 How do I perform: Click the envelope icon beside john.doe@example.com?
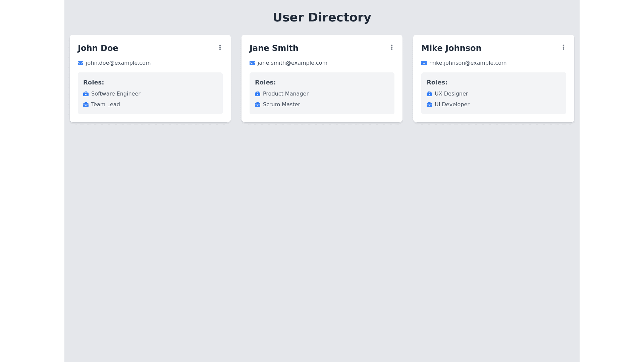coord(80,63)
